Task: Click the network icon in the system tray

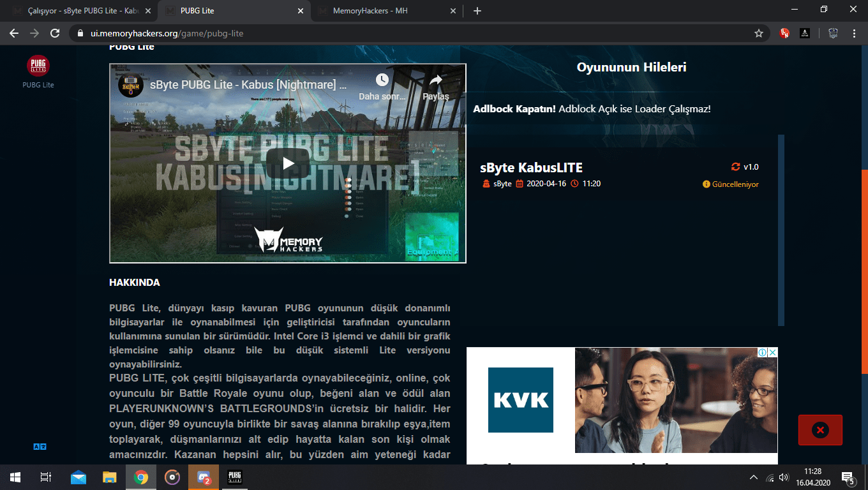Action: 770,477
